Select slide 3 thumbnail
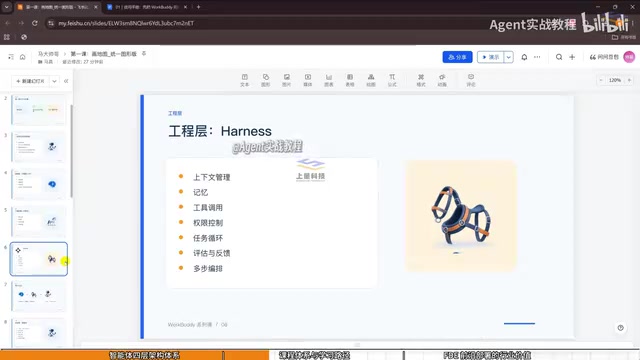This screenshot has width=640, height=360. coord(38,147)
